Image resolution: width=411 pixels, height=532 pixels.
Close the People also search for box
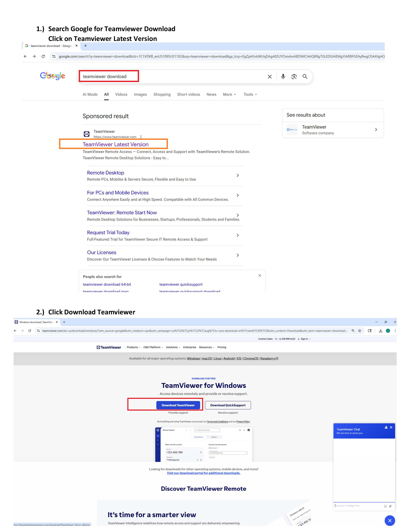[259, 276]
